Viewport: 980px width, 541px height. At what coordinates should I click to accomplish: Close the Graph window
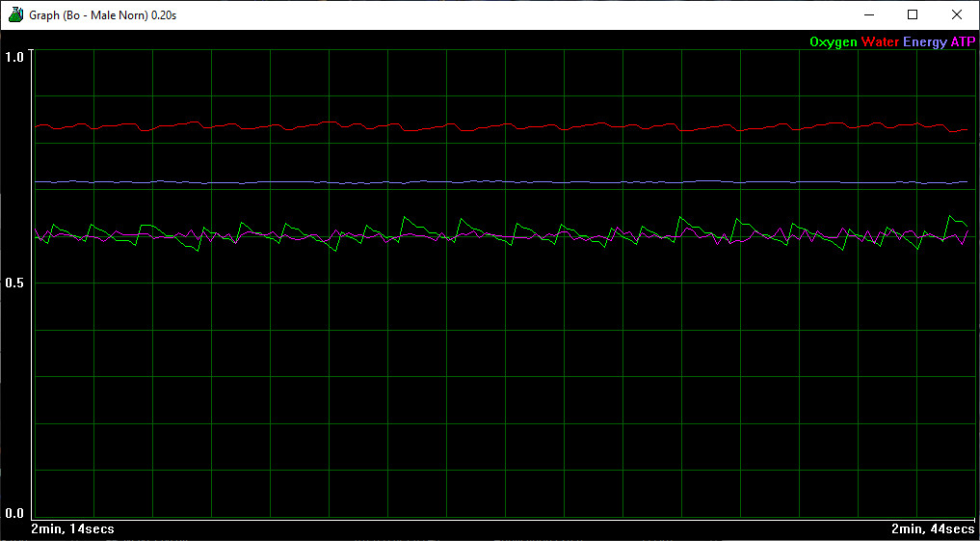click(957, 14)
